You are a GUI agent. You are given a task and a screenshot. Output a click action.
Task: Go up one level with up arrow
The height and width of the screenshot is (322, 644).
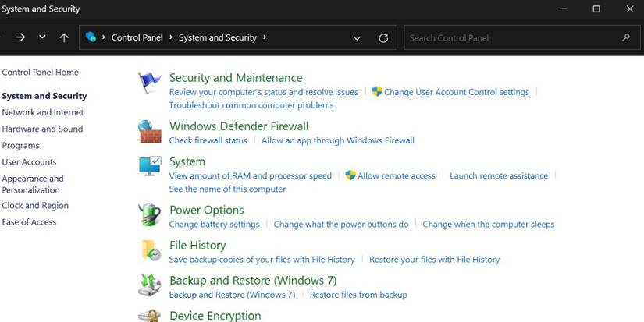click(x=64, y=37)
